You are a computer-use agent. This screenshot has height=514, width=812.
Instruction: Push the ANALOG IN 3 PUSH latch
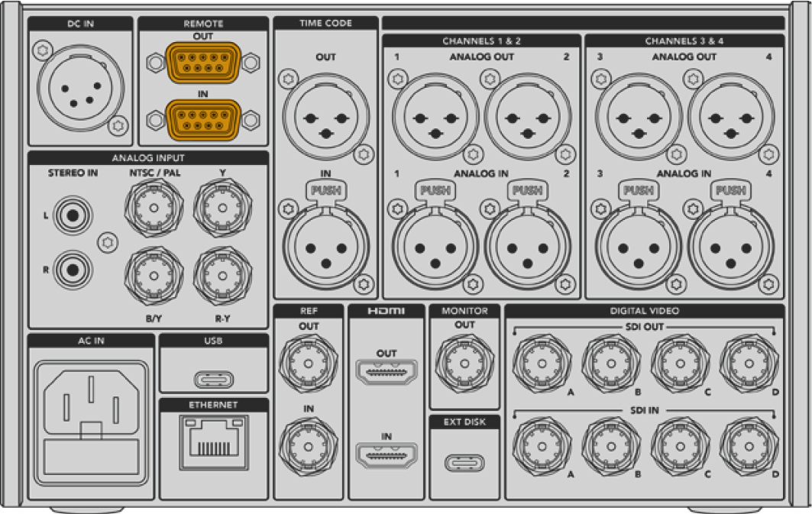[639, 190]
